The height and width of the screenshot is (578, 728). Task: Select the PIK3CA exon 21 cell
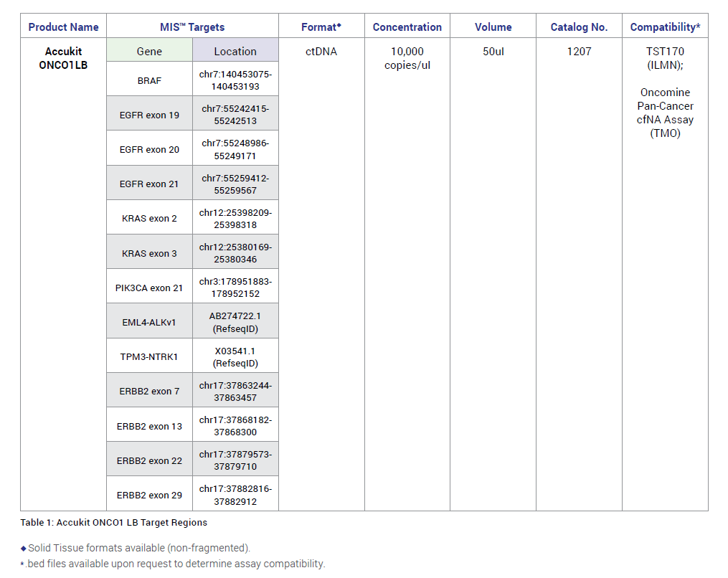149,286
